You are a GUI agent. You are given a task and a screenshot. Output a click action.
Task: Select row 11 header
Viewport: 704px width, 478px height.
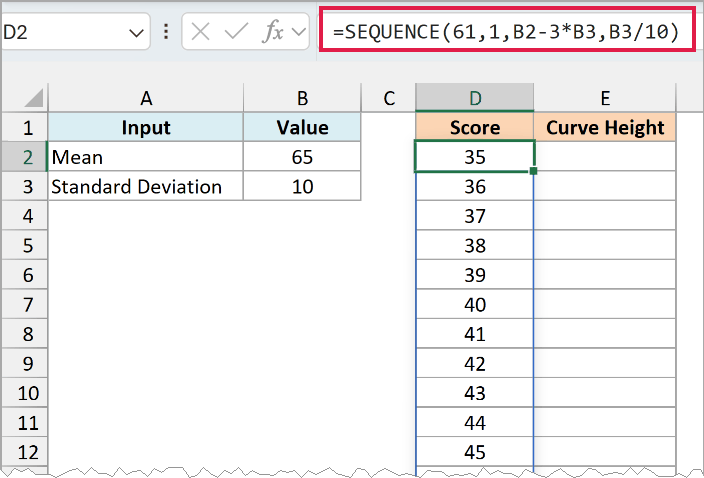point(25,422)
